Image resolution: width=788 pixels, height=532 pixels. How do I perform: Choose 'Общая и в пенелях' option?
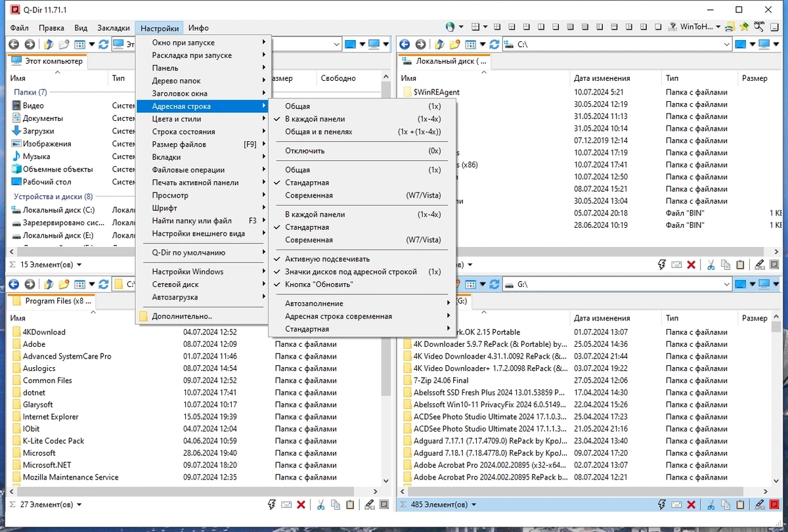click(362, 131)
